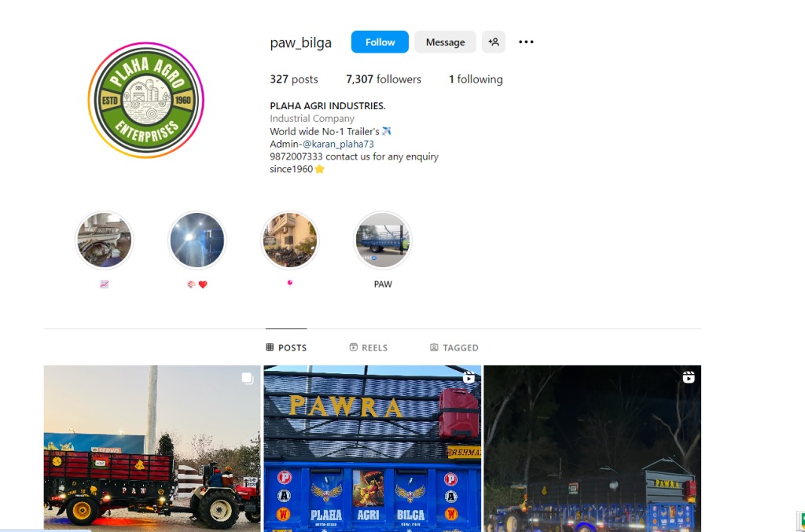
Task: Click the Message button
Action: click(x=445, y=42)
